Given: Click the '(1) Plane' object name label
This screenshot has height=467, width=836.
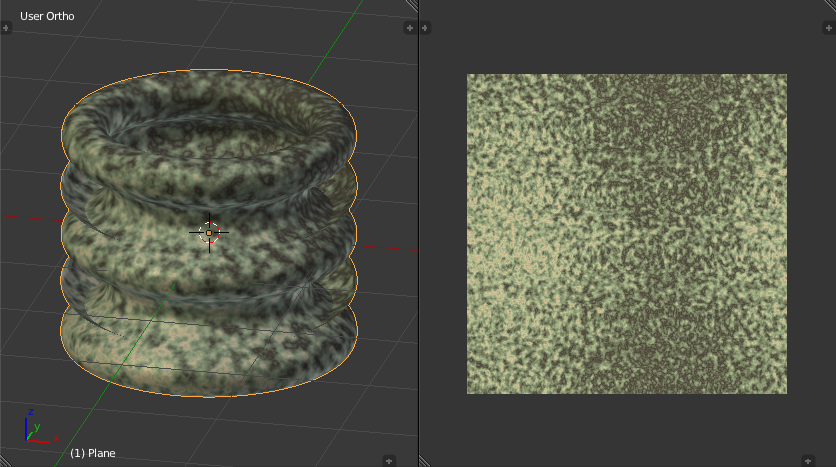Looking at the screenshot, I should (93, 453).
